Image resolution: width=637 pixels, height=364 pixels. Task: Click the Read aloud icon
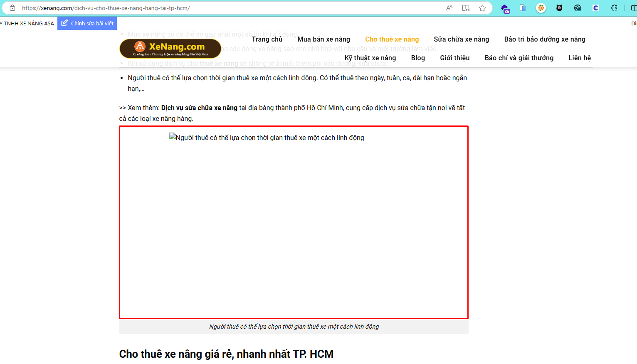pos(449,8)
